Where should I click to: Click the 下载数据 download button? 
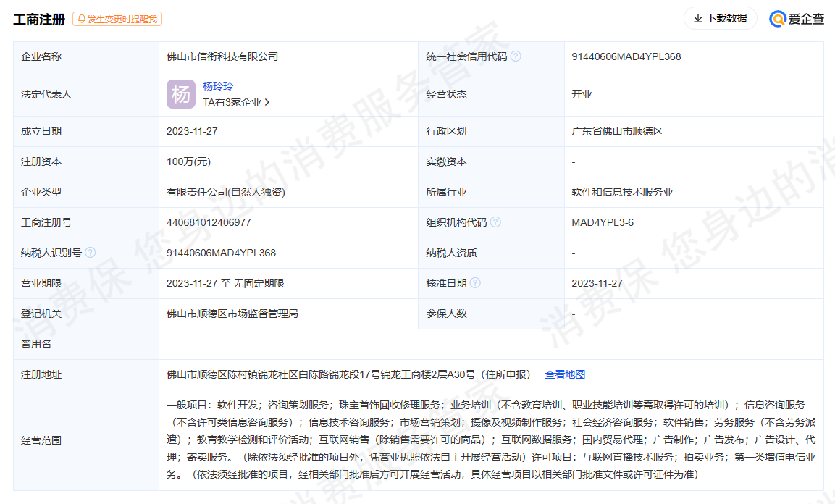(x=720, y=19)
